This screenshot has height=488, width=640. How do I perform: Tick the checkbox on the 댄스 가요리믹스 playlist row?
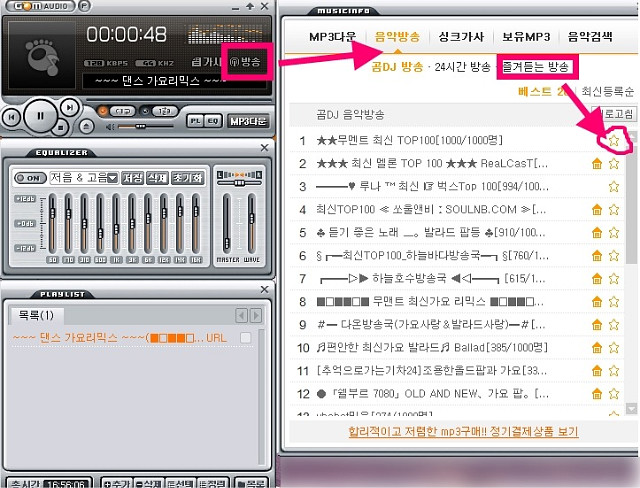[245, 338]
